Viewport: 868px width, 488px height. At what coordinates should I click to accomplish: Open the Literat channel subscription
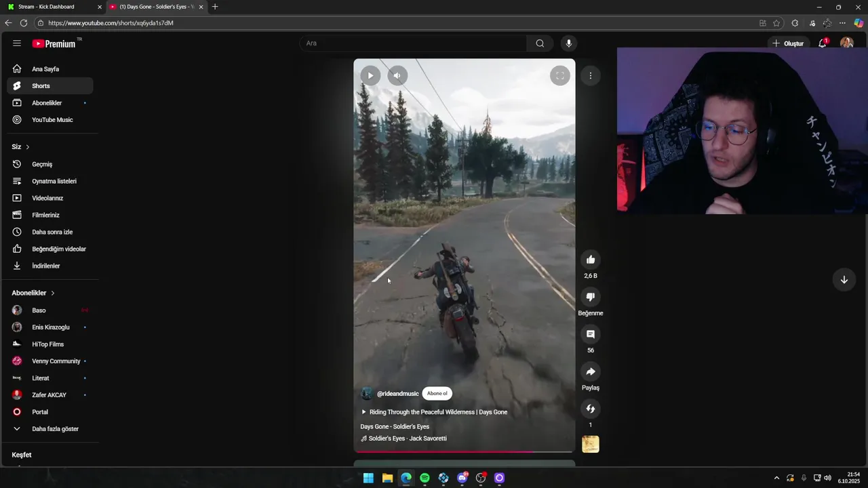point(50,378)
